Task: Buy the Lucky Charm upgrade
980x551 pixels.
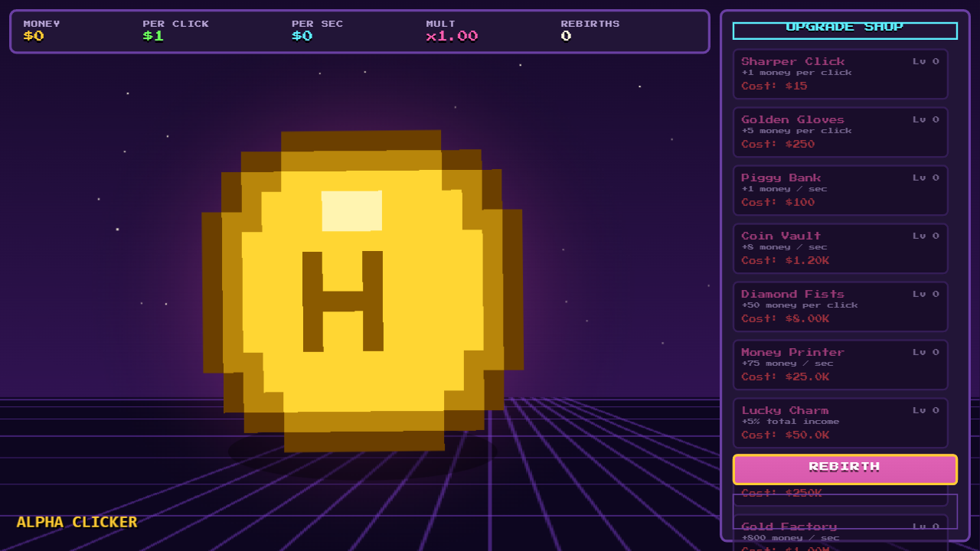Action: (x=841, y=423)
